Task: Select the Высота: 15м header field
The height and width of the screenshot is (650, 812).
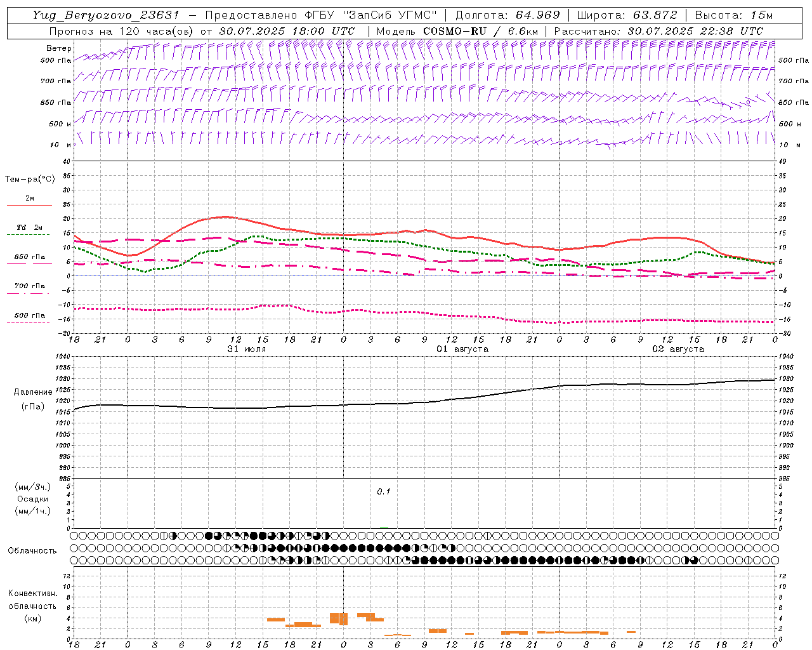Action: click(734, 15)
